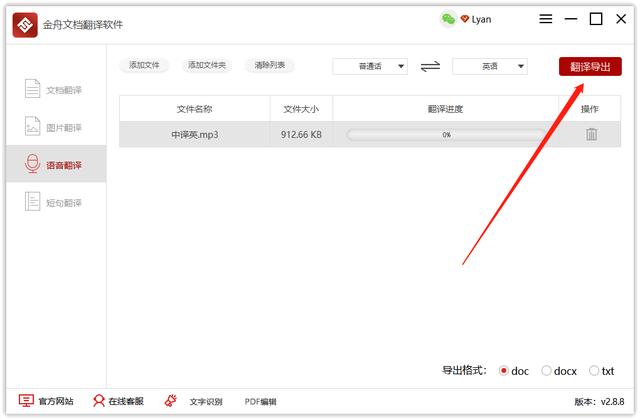Click the swap languages arrows icon
Image resolution: width=640 pixels, height=420 pixels.
430,66
